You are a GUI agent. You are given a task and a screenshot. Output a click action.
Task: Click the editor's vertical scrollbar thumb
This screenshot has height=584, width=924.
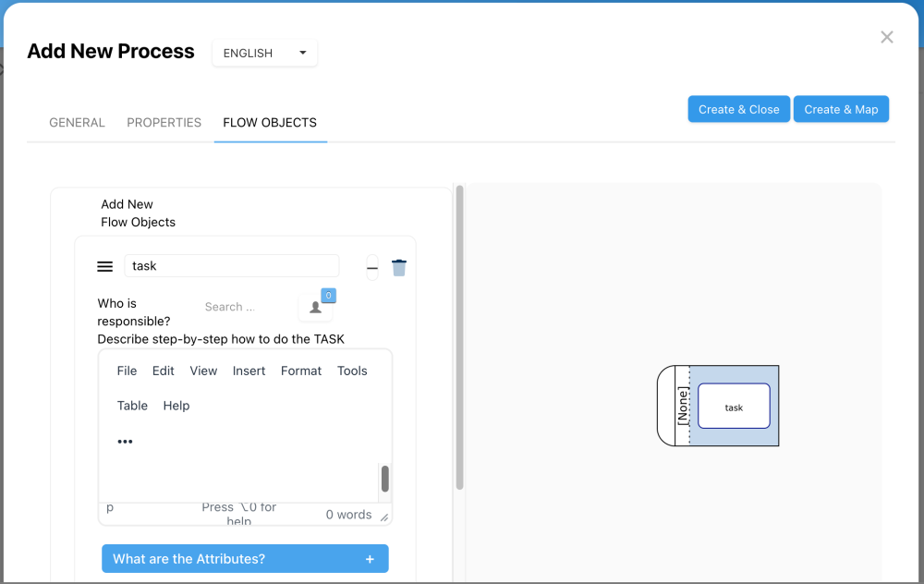pos(385,479)
